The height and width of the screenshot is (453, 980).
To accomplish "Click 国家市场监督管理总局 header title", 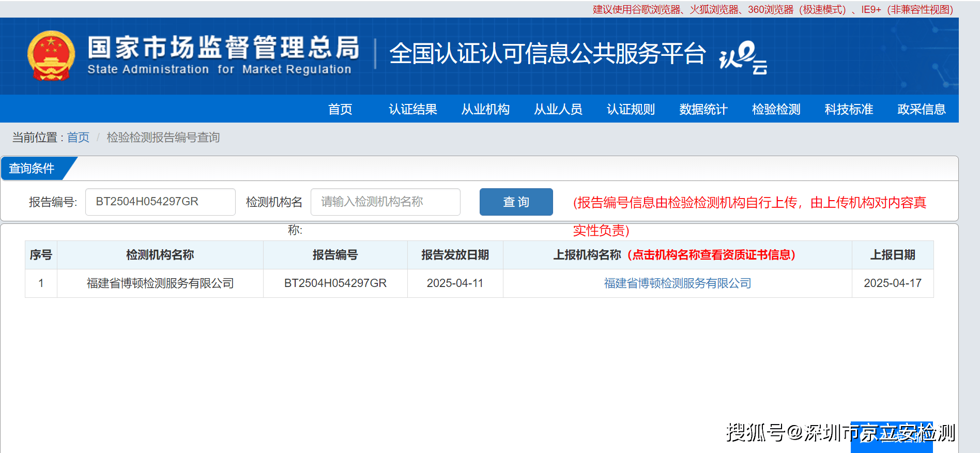I will pos(223,48).
